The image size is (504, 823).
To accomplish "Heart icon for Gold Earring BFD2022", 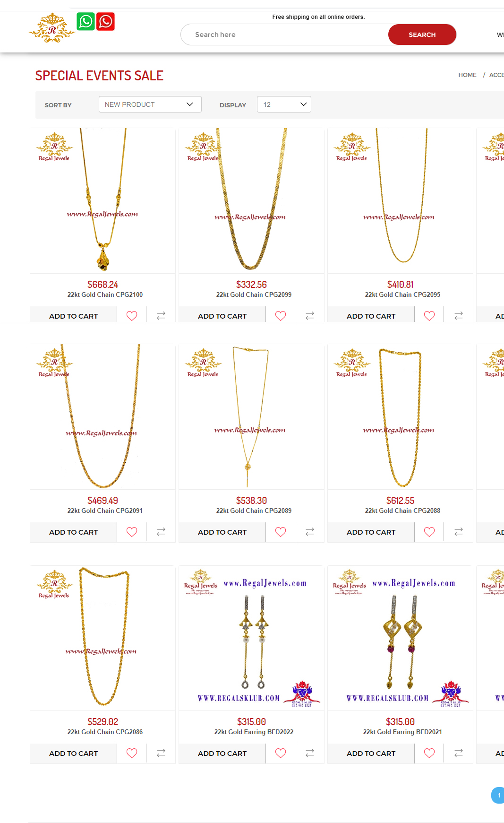I will (x=281, y=753).
